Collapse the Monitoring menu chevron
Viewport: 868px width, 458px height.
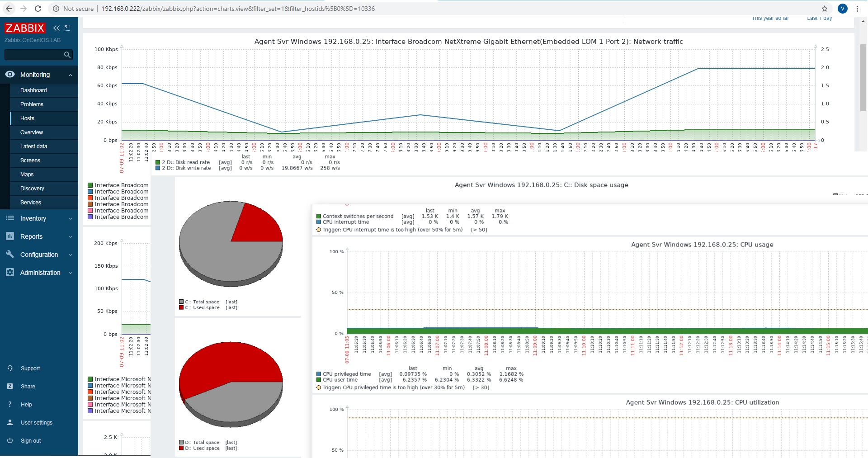coord(71,74)
